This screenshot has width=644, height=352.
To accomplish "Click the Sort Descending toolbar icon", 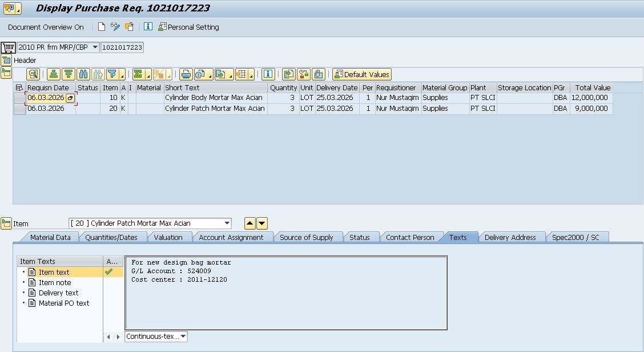I will tap(69, 74).
